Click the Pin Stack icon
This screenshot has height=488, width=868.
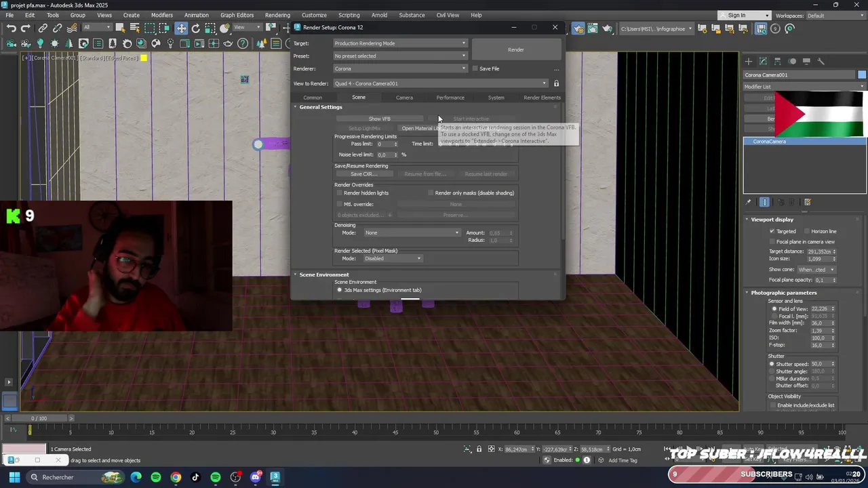[x=749, y=202]
